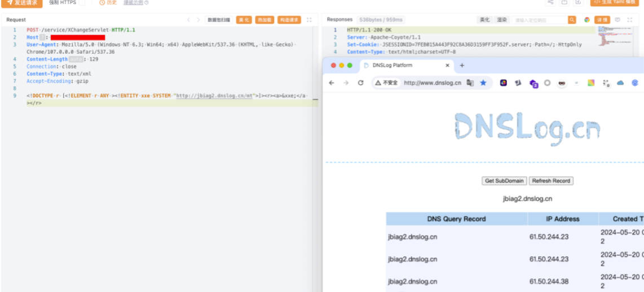Expand the Responses pane to fullscreen

(x=630, y=20)
